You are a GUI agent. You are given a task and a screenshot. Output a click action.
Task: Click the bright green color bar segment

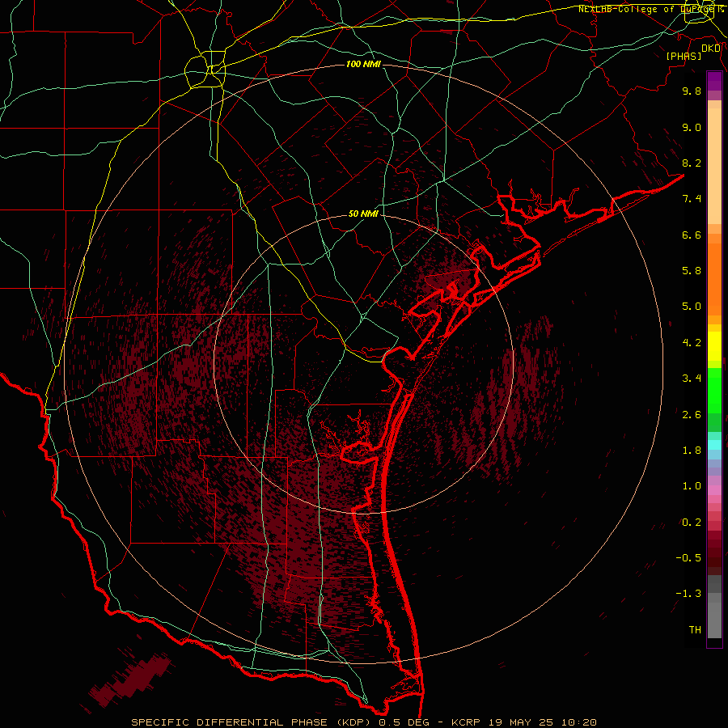point(714,390)
